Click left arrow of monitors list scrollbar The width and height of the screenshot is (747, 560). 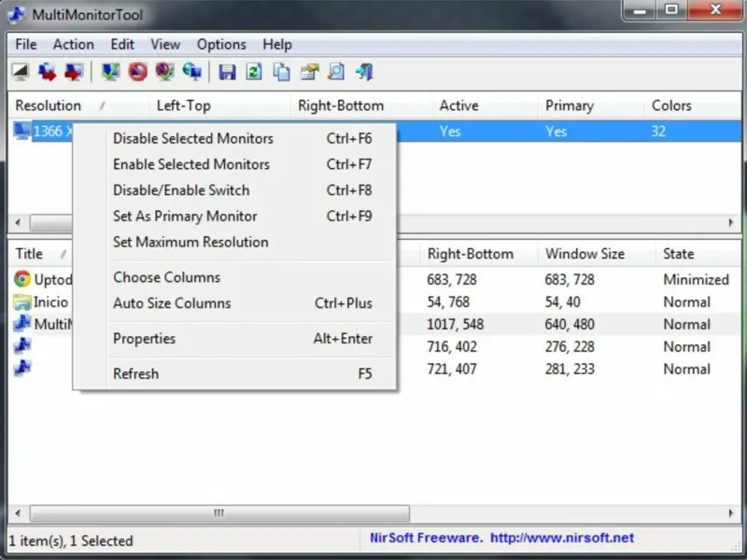point(18,222)
